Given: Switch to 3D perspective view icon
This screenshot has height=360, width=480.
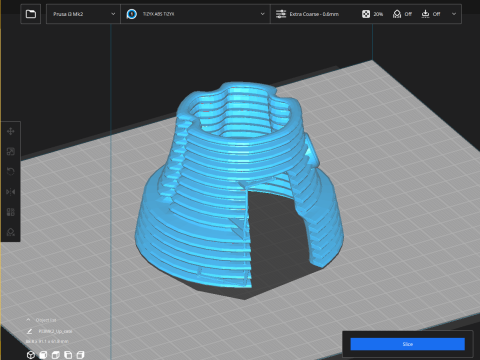Looking at the screenshot, I should click(31, 355).
